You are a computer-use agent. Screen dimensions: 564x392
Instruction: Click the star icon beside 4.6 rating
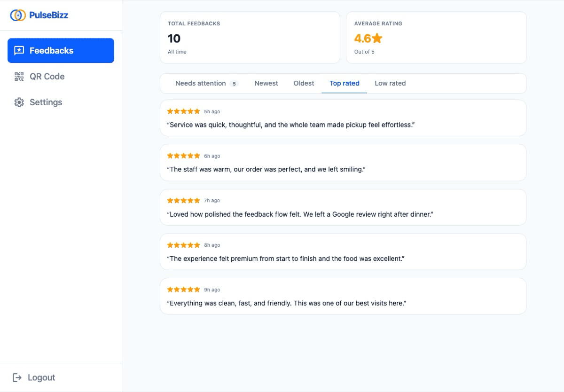(377, 38)
